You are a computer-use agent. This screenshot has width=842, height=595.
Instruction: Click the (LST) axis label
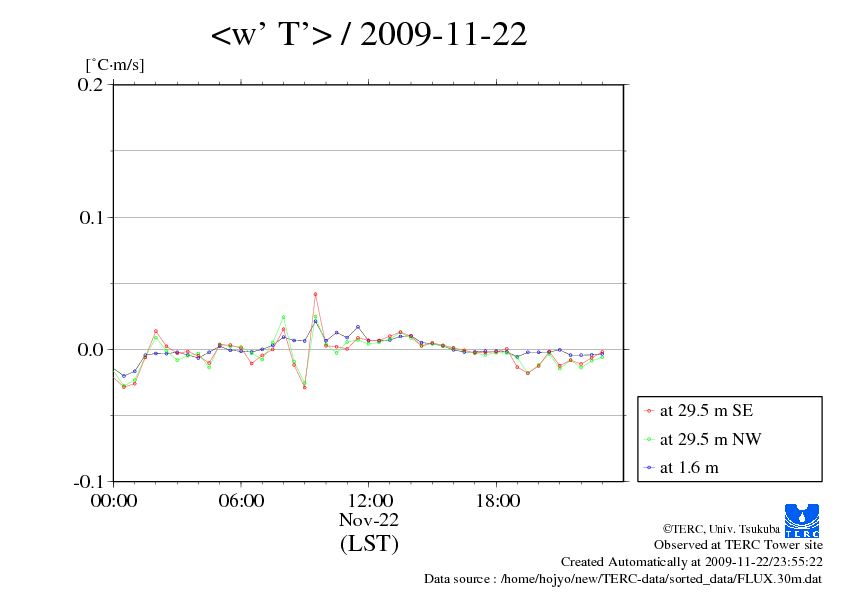pos(369,543)
